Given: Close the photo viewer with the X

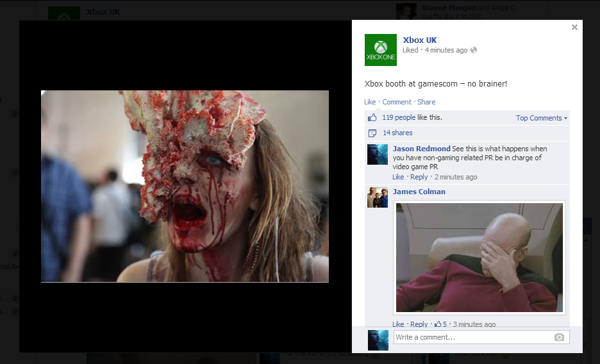Looking at the screenshot, I should point(574,28).
